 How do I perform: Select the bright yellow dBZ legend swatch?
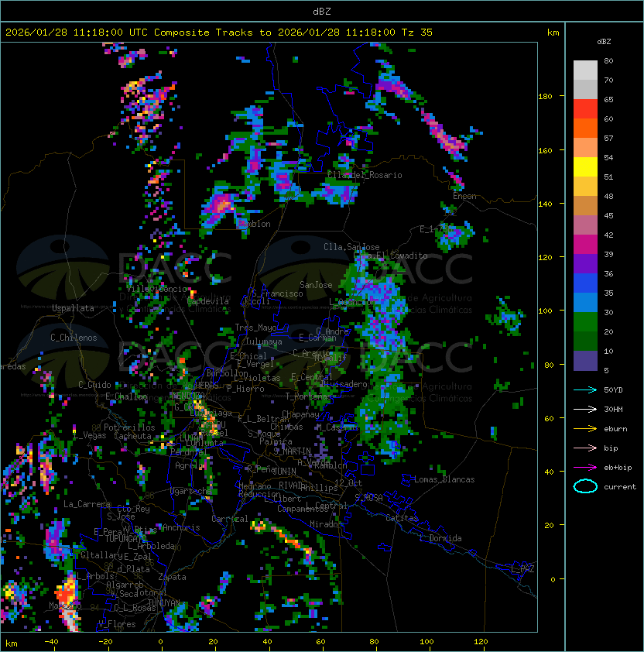point(585,167)
